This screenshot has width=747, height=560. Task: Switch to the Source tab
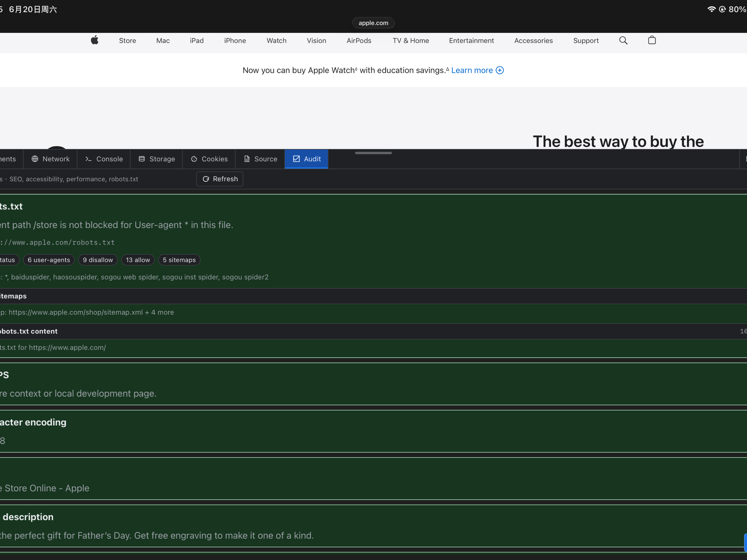click(x=260, y=159)
